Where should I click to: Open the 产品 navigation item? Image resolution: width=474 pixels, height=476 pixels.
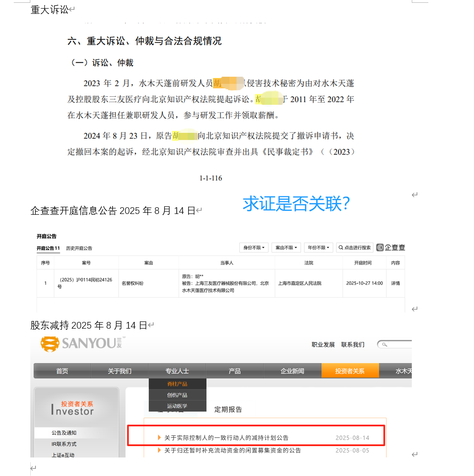point(235,371)
